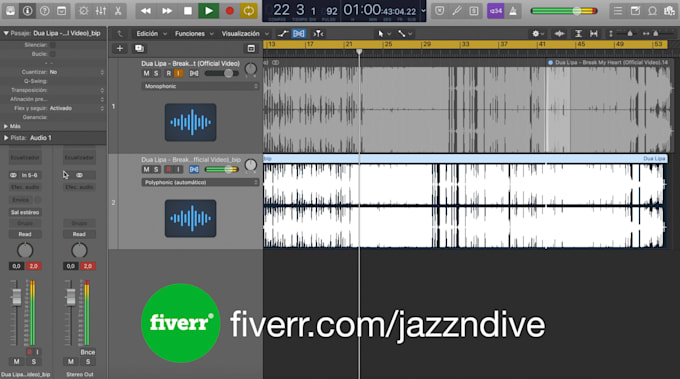
Task: Open the media Browsers icon
Action: pyautogui.click(x=669, y=11)
